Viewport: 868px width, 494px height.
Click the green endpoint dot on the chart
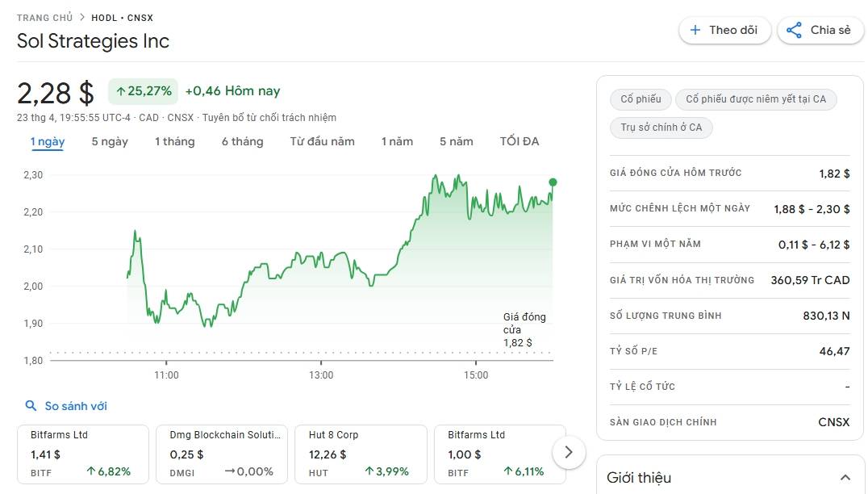coord(553,182)
